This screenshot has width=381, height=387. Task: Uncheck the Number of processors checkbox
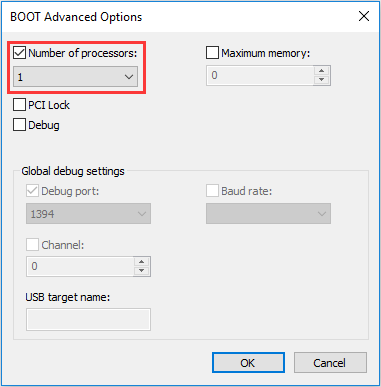pyautogui.click(x=19, y=53)
